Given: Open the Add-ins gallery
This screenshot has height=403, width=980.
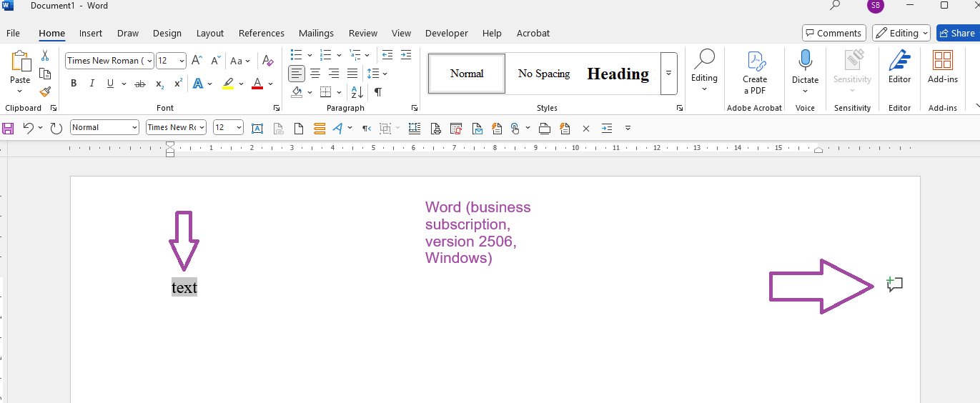Looking at the screenshot, I should coord(943,66).
